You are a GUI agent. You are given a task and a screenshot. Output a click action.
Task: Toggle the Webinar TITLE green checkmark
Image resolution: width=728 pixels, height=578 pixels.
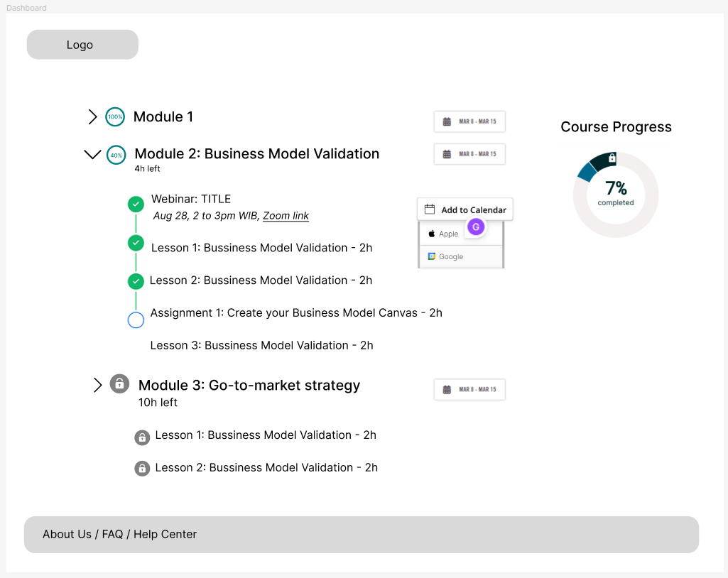coord(136,205)
